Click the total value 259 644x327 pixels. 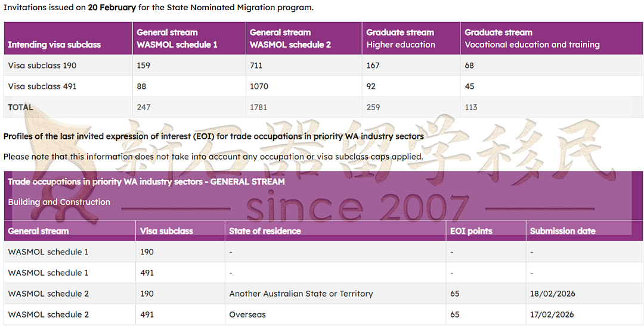pos(373,107)
